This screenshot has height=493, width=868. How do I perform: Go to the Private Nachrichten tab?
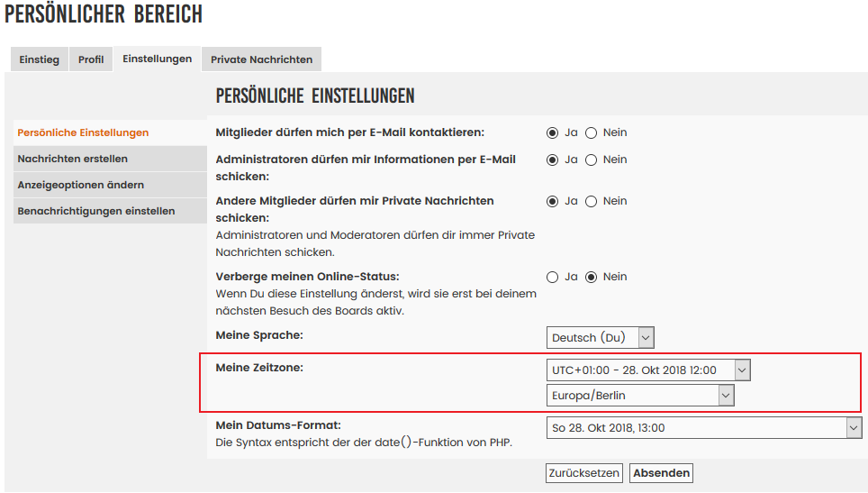click(261, 59)
